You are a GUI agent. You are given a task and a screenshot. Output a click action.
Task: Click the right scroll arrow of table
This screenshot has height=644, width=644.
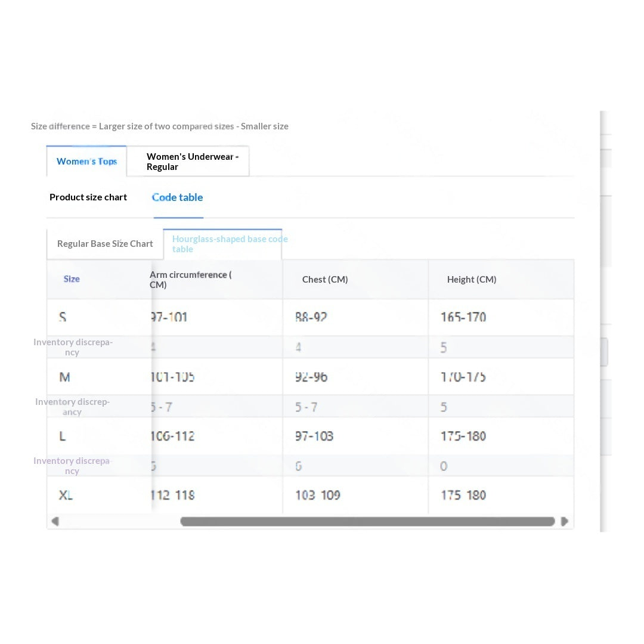tap(565, 521)
